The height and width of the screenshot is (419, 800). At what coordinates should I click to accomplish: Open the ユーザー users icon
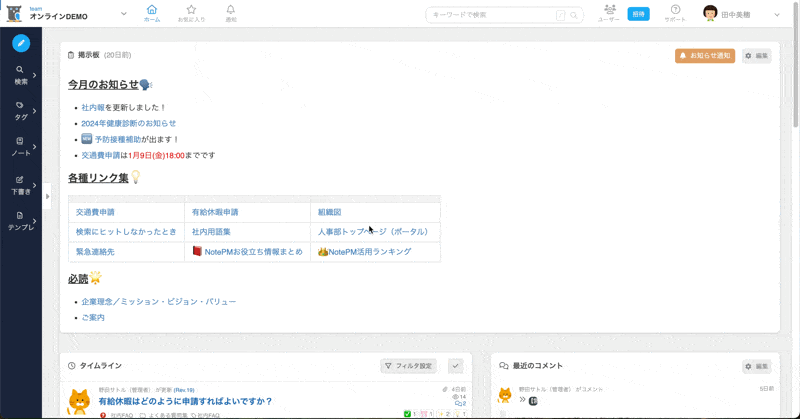click(609, 13)
